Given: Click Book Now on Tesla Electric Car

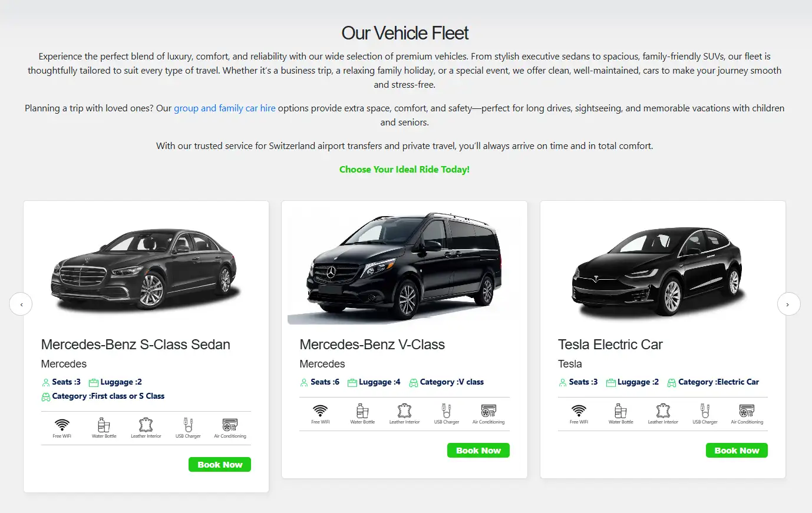Looking at the screenshot, I should [737, 451].
